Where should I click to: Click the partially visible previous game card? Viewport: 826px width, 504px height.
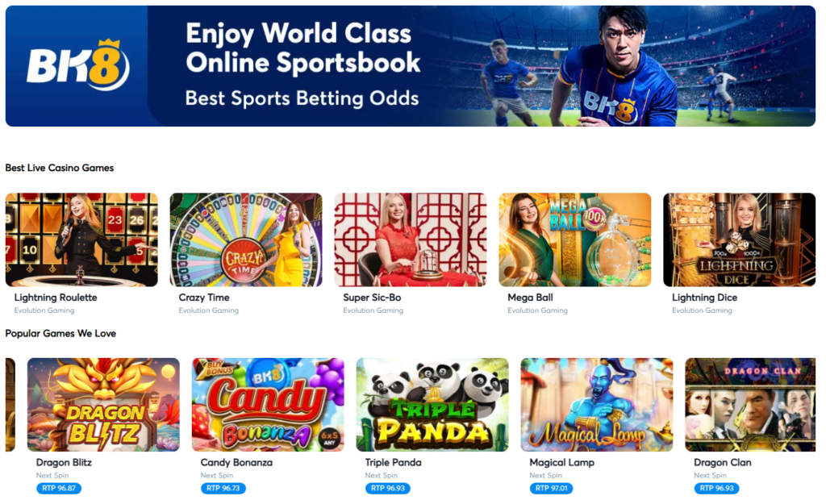10,405
